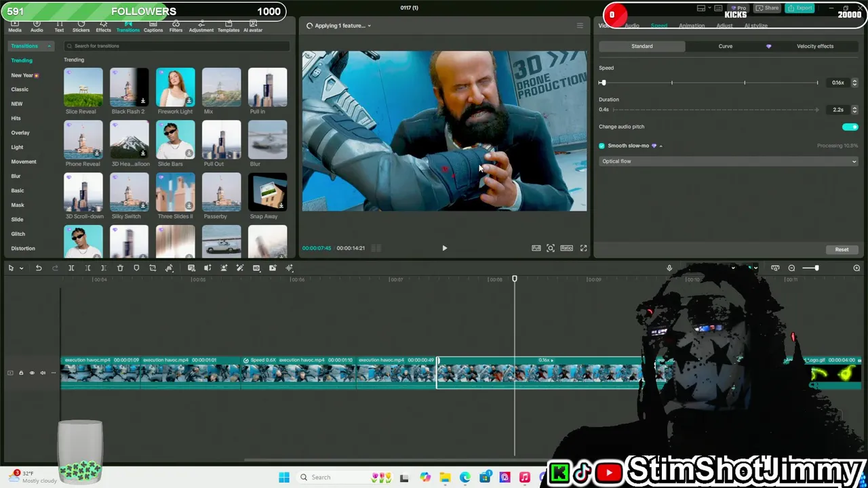Click the Split clip tool icon

pos(71,268)
